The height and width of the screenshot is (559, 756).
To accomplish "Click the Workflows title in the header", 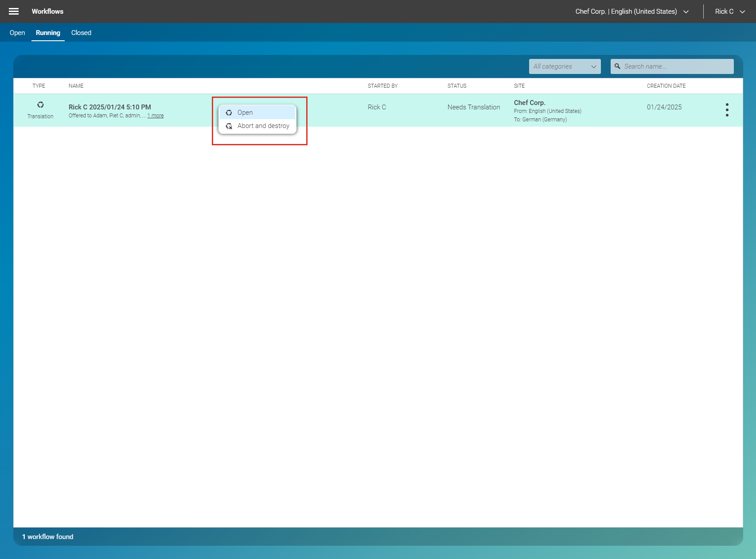I will coord(47,11).
